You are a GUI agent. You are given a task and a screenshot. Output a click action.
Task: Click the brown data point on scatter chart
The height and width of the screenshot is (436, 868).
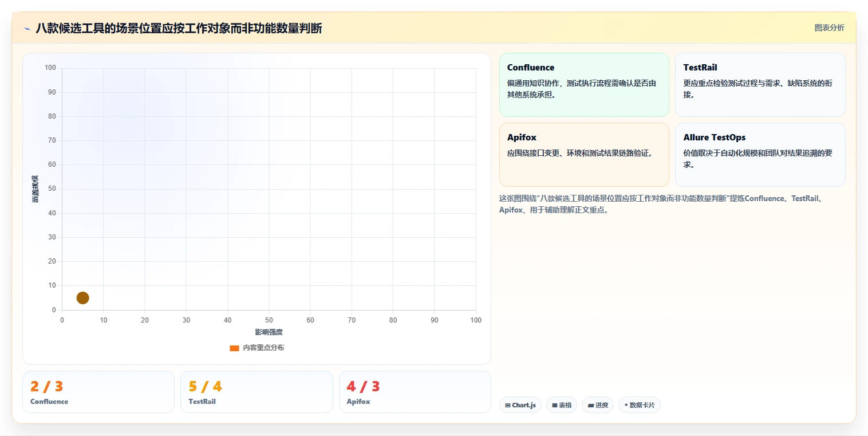pos(82,298)
